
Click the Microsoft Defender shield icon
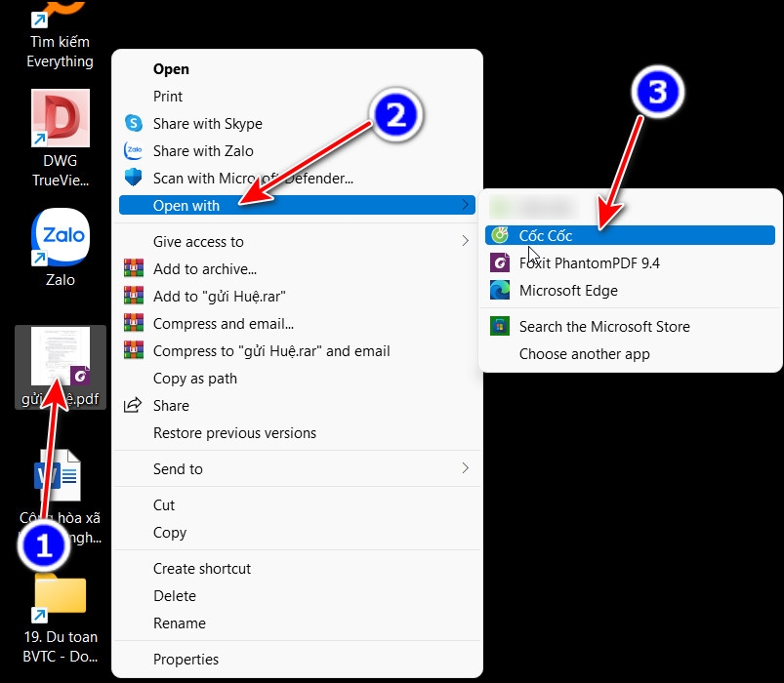(x=134, y=178)
